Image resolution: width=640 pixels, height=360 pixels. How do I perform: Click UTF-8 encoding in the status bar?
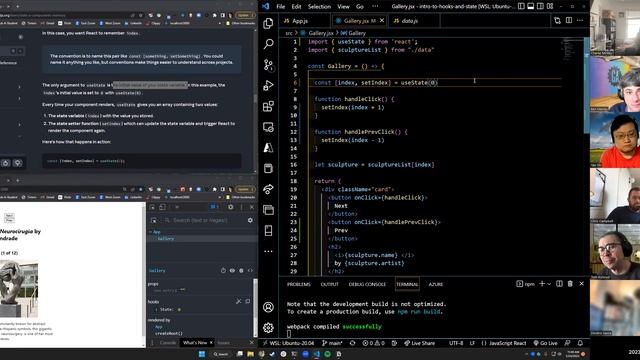(x=456, y=343)
